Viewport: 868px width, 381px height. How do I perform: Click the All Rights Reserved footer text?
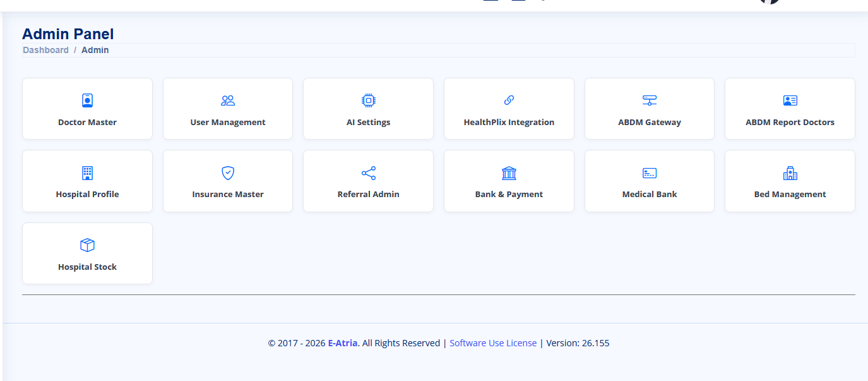pyautogui.click(x=401, y=343)
